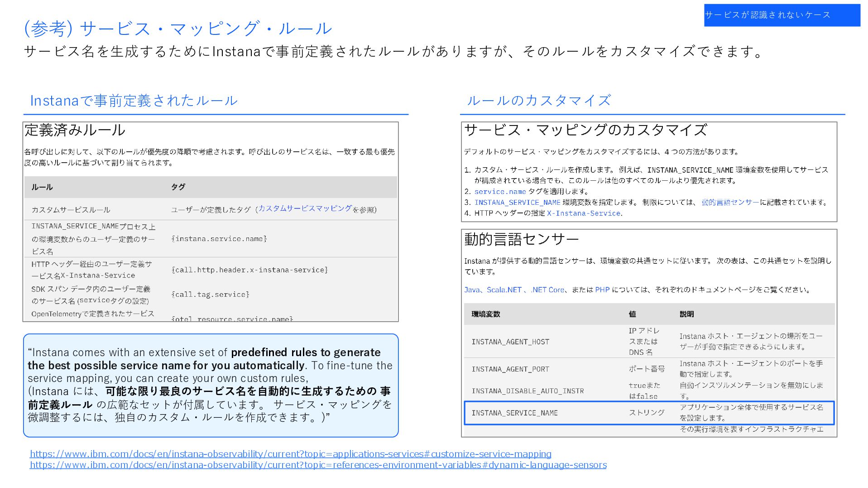Click the サービスが認識されないケース blue button
Screen dimensions: 868x488
point(782,15)
